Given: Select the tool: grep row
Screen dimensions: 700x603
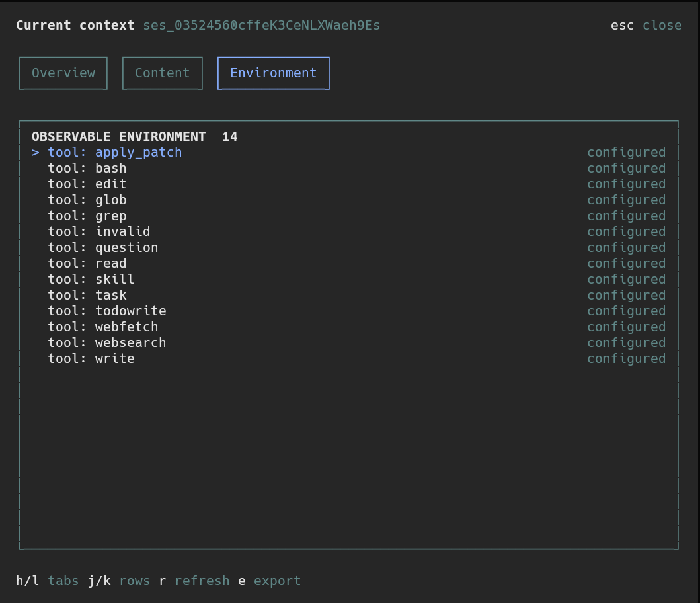Looking at the screenshot, I should [x=348, y=216].
